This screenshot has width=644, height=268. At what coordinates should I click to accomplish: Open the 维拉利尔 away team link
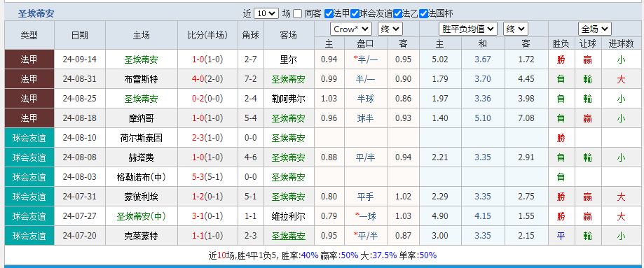(x=288, y=216)
